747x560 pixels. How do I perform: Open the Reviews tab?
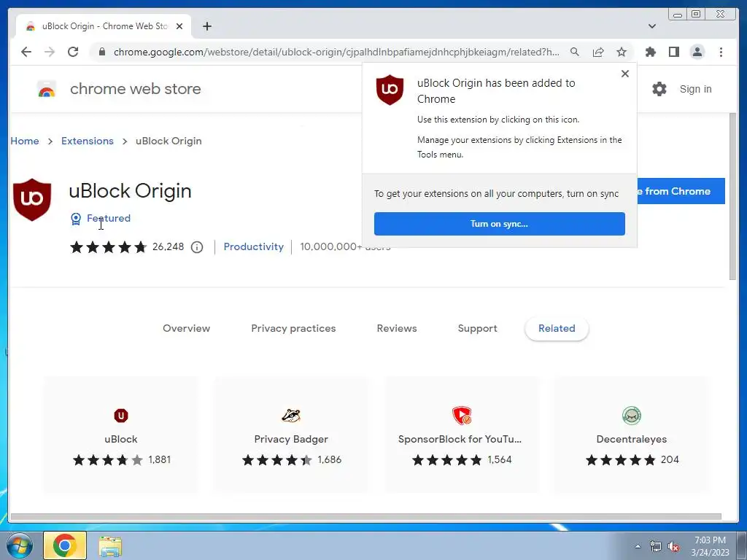397,328
